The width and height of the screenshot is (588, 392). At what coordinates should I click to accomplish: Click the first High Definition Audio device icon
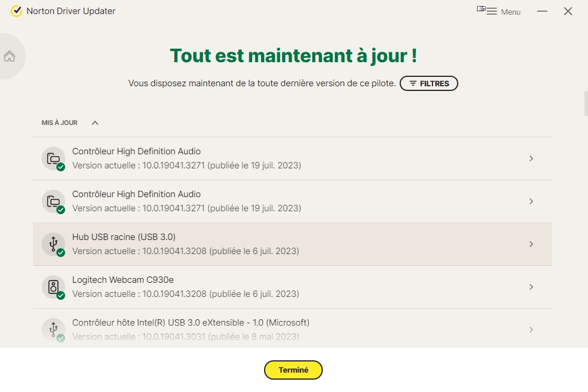coord(53,158)
